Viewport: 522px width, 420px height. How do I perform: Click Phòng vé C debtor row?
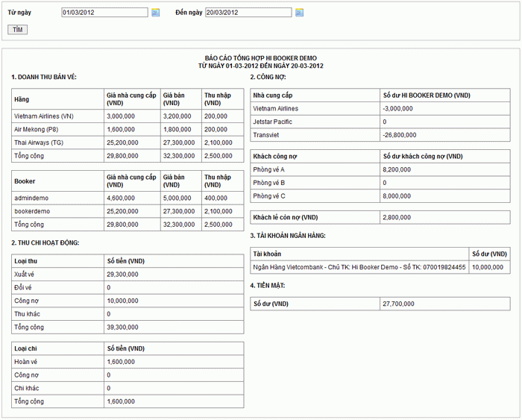click(380, 196)
